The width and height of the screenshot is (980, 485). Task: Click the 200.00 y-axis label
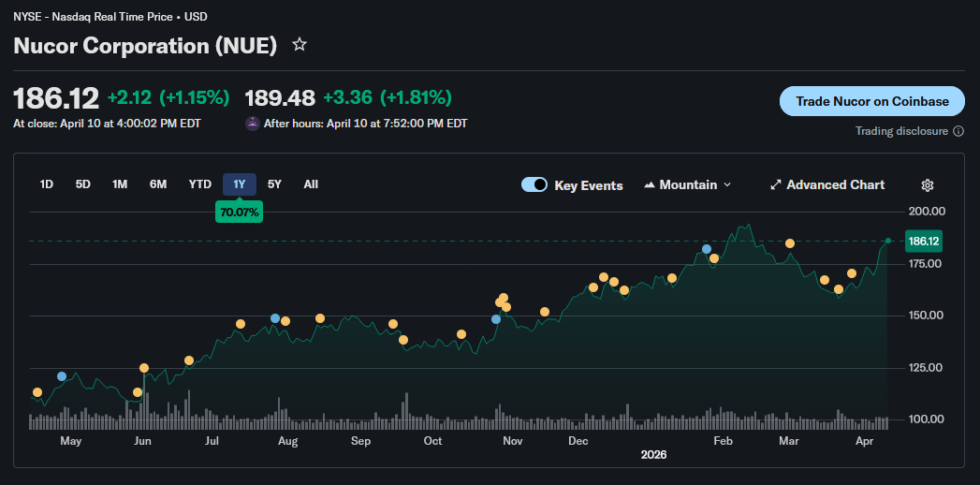[928, 212]
